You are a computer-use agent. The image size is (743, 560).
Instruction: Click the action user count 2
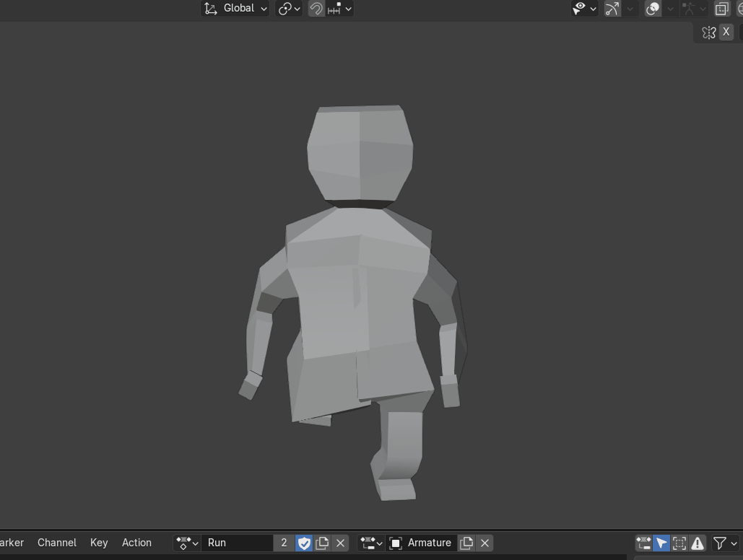284,543
